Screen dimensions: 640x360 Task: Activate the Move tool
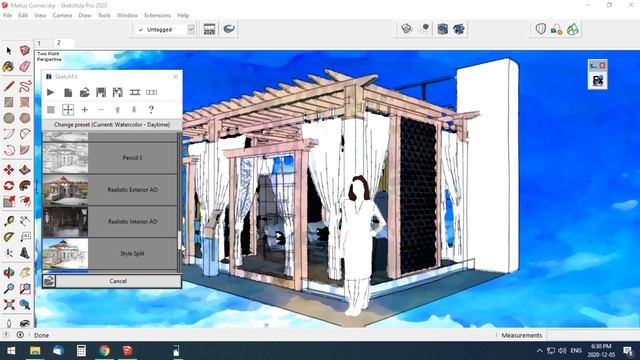[x=9, y=169]
